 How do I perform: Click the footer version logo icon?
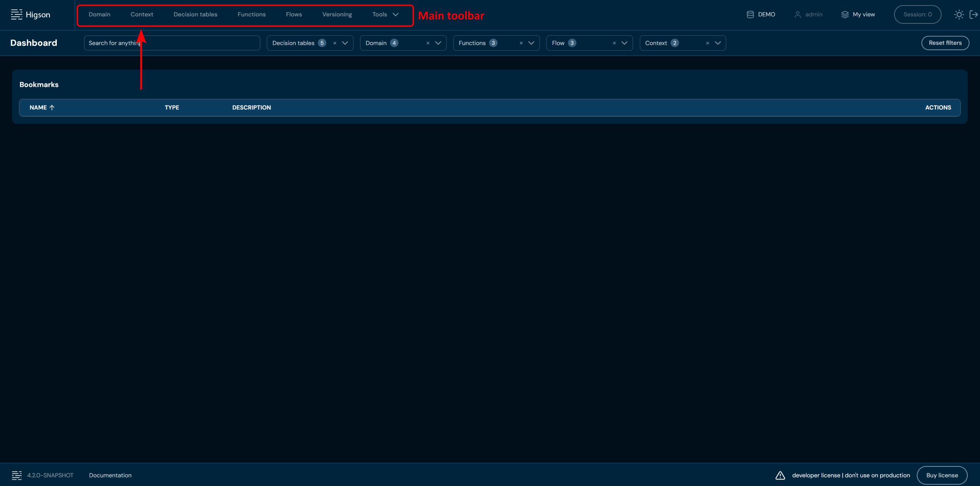click(17, 475)
